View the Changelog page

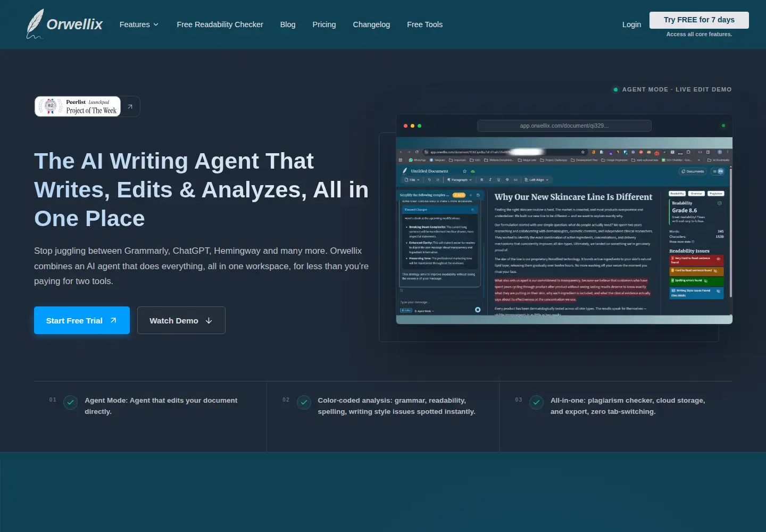pos(371,24)
